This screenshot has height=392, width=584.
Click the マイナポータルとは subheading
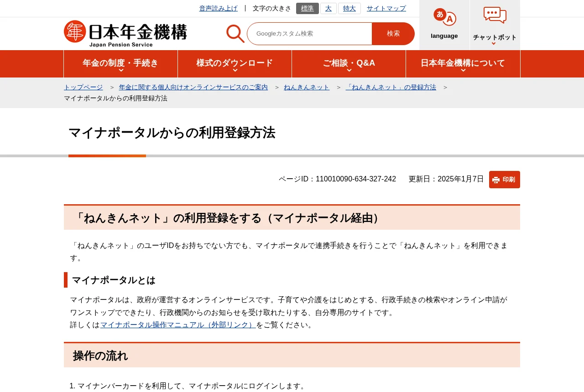point(114,280)
